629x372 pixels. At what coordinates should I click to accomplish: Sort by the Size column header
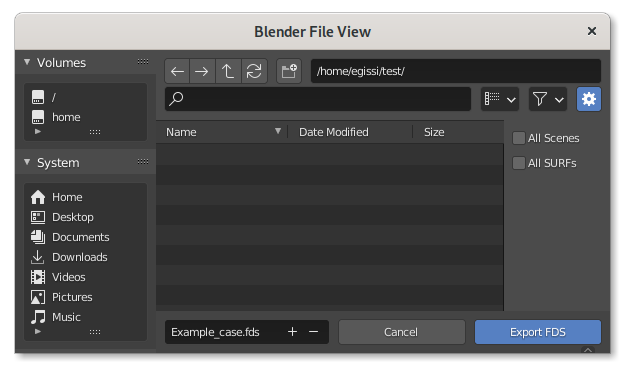click(x=458, y=132)
